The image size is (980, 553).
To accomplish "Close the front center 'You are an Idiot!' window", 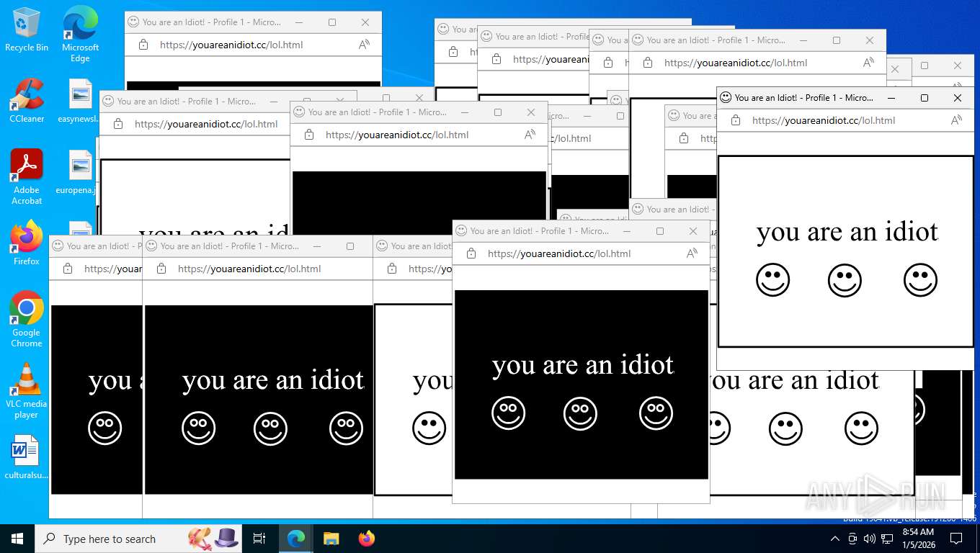I will tap(693, 231).
